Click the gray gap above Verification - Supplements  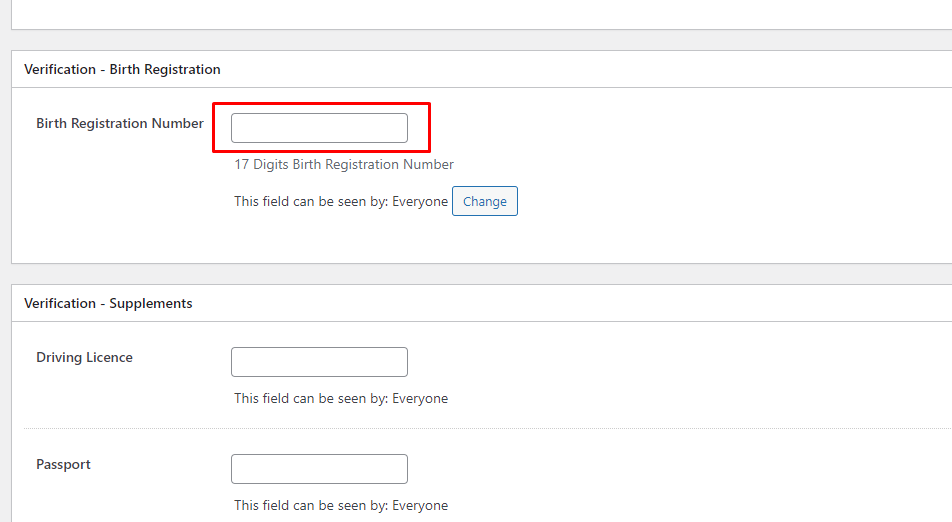(x=480, y=274)
